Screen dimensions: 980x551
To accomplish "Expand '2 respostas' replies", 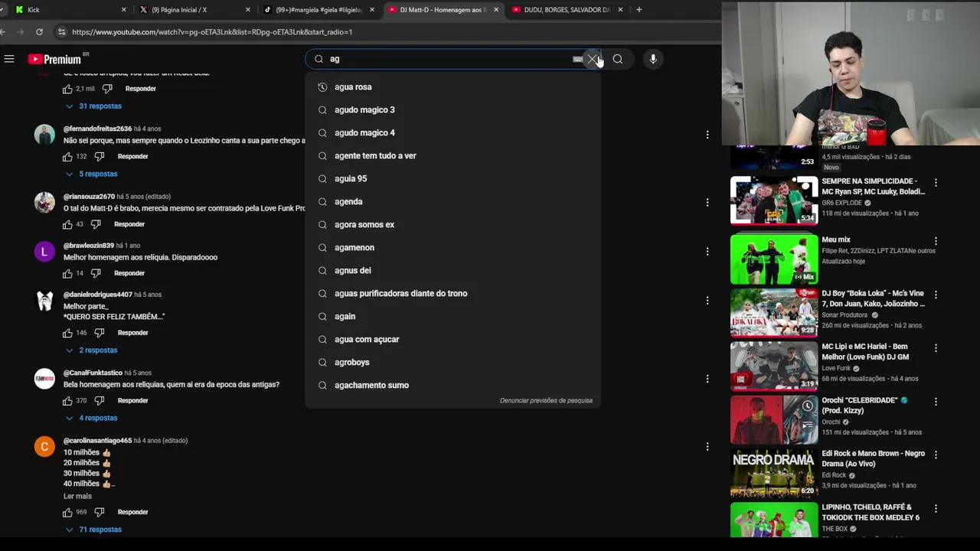I will (91, 350).
